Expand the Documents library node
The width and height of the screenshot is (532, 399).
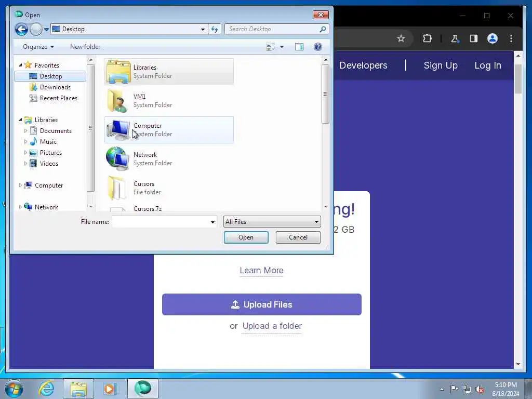pos(25,130)
